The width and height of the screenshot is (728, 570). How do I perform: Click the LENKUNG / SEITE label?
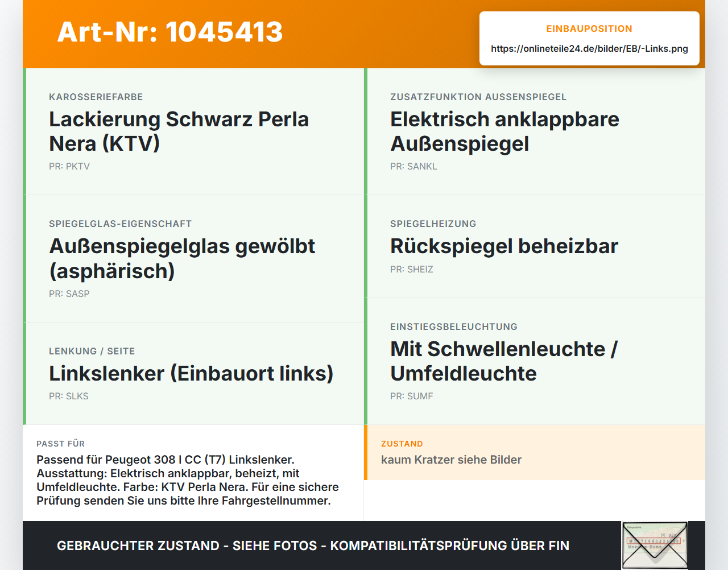click(92, 352)
